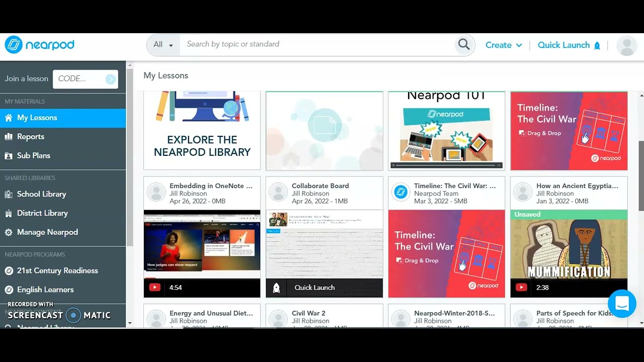Open the chat support bubble

click(x=622, y=304)
